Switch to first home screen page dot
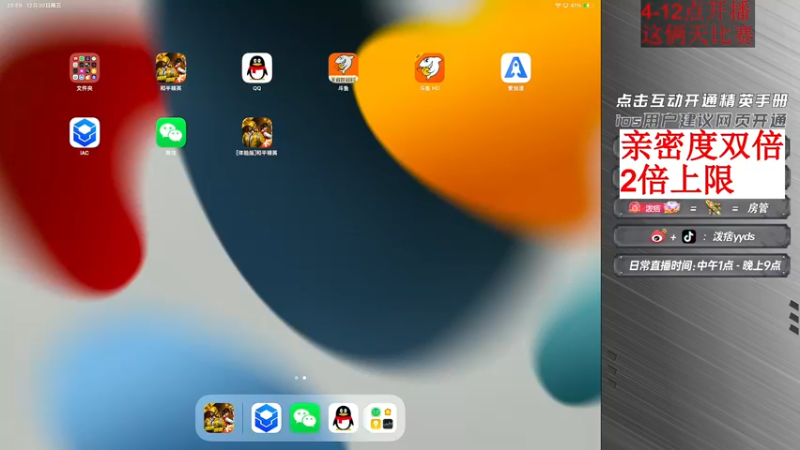 296,378
